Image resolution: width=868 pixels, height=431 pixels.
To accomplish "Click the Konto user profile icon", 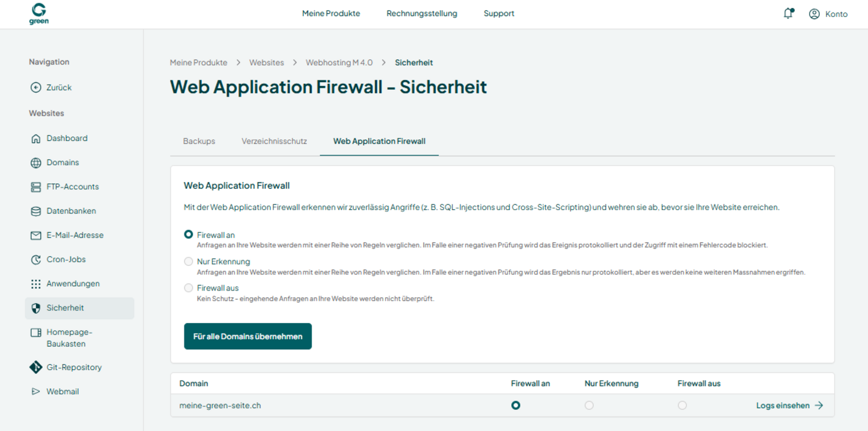I will [x=814, y=14].
